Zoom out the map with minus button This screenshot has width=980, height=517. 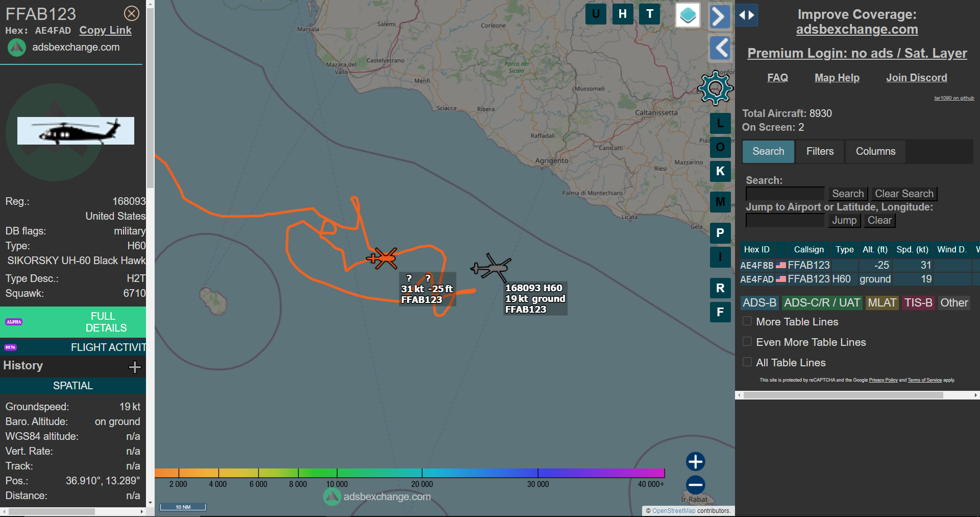tap(695, 485)
